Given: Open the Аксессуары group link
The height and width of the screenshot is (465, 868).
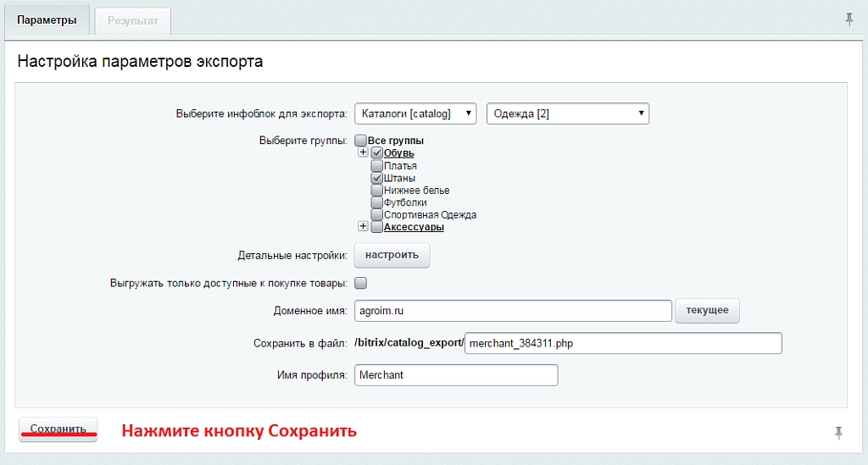Looking at the screenshot, I should (414, 227).
